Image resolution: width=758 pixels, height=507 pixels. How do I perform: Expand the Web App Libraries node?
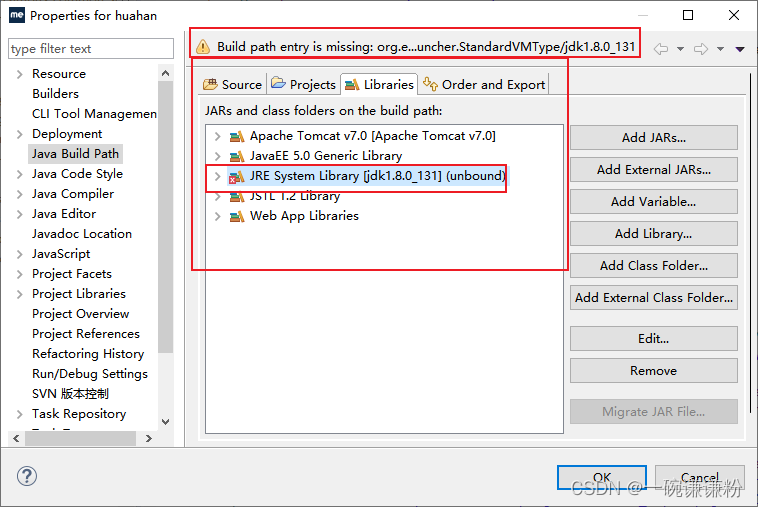coord(218,217)
